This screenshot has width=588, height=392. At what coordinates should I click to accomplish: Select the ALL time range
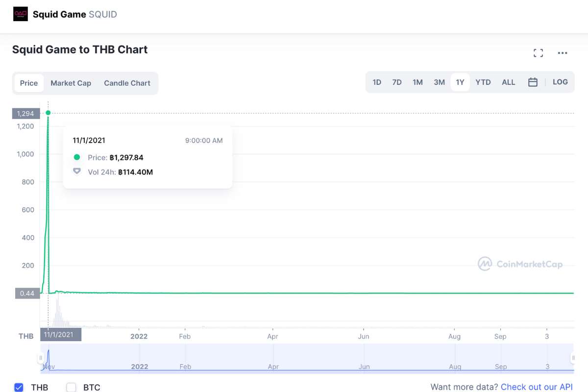tap(509, 82)
